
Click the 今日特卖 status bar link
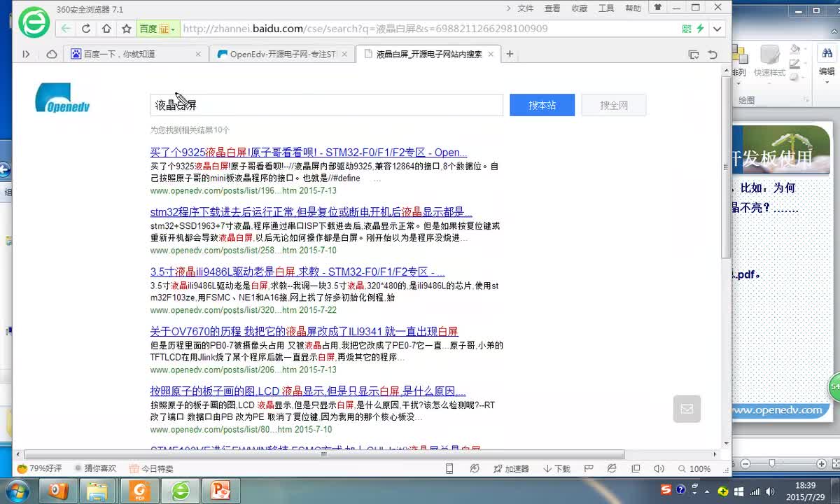pyautogui.click(x=151, y=468)
